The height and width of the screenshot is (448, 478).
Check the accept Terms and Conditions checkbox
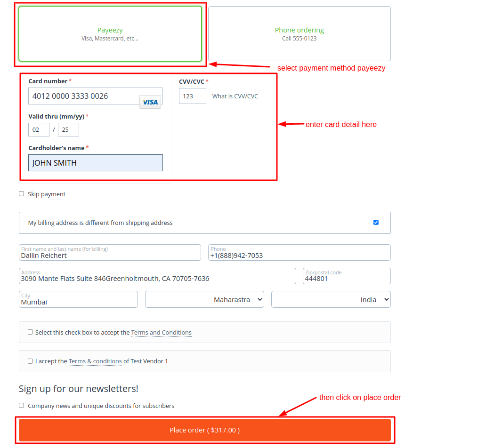(x=30, y=332)
